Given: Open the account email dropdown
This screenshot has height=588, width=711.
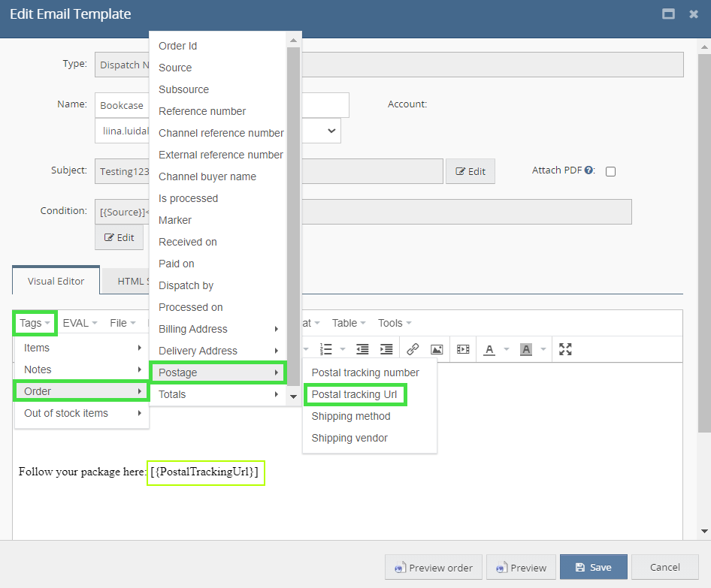Looking at the screenshot, I should click(218, 131).
